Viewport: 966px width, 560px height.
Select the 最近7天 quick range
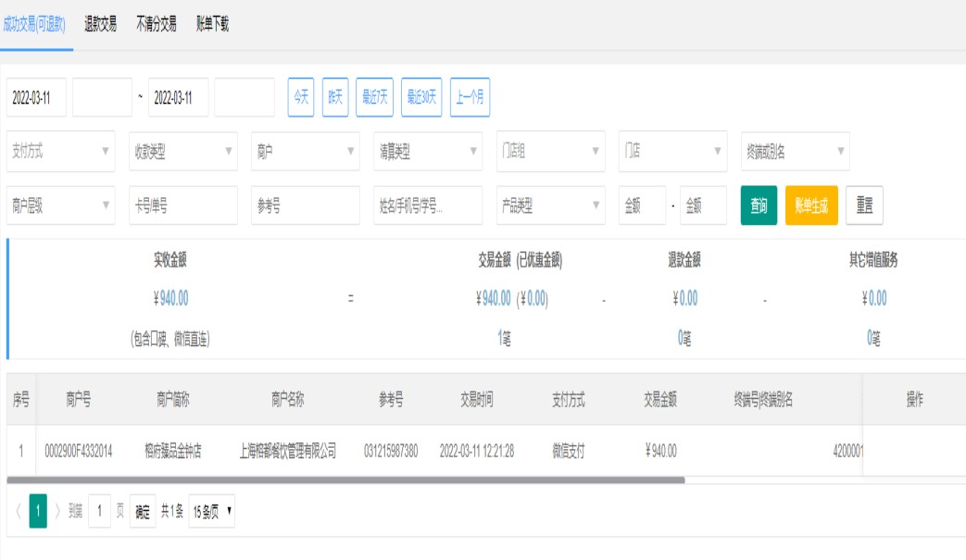(374, 97)
